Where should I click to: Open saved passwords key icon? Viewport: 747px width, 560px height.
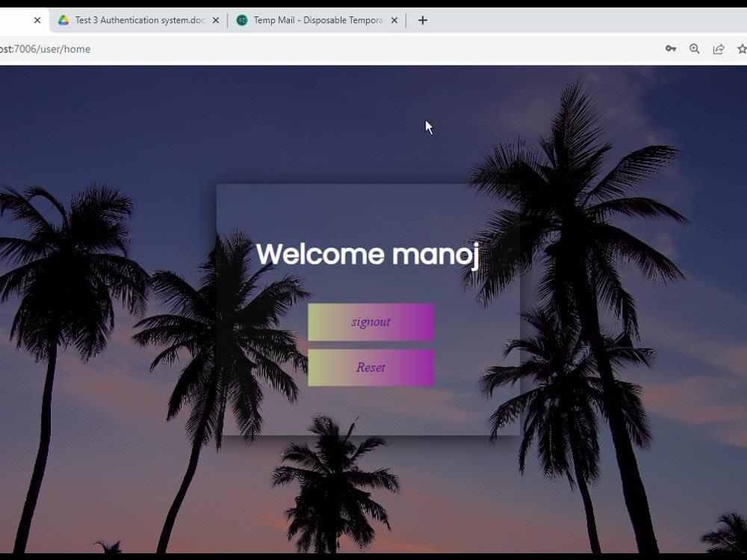[671, 49]
